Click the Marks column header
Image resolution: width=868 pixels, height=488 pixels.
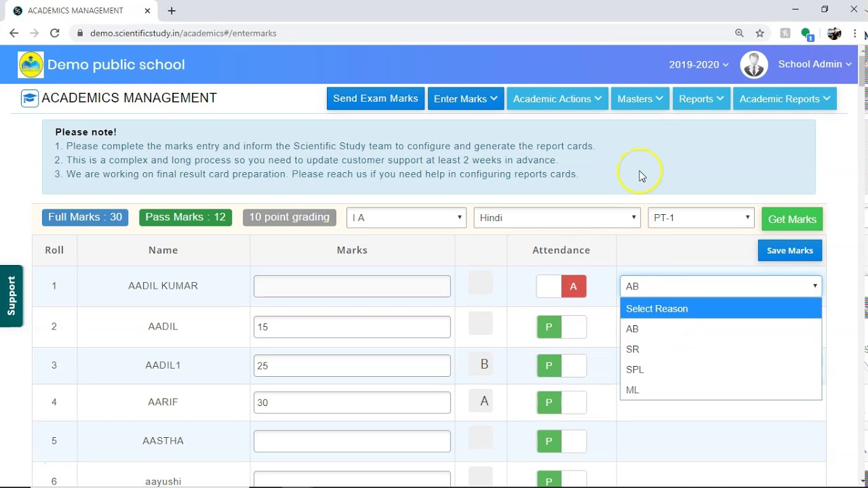(352, 250)
